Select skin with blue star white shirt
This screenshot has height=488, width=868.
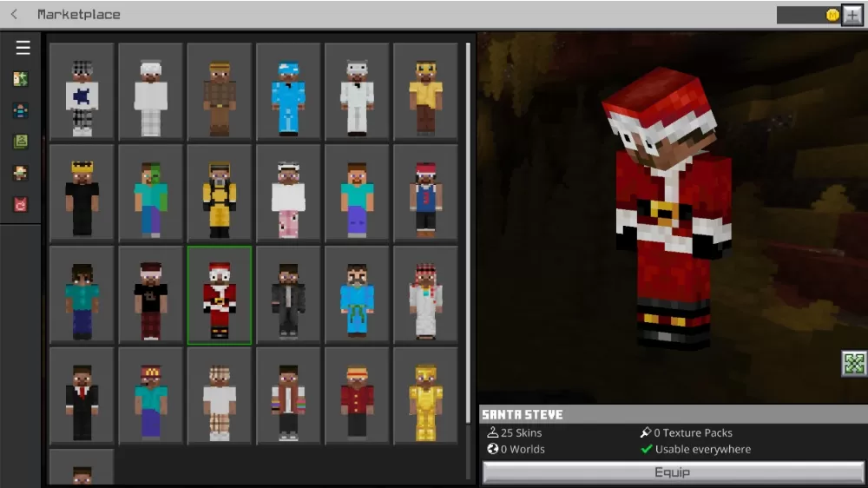[82, 92]
